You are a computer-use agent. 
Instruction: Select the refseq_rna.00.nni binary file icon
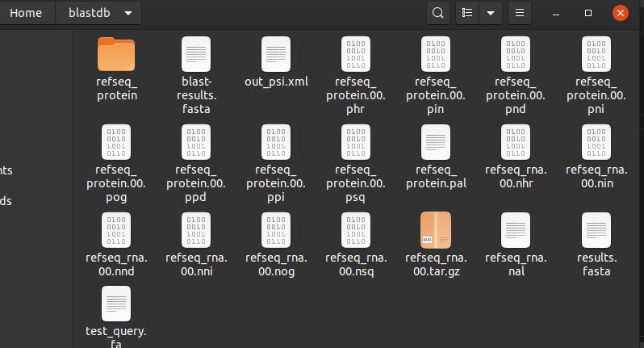tap(196, 229)
